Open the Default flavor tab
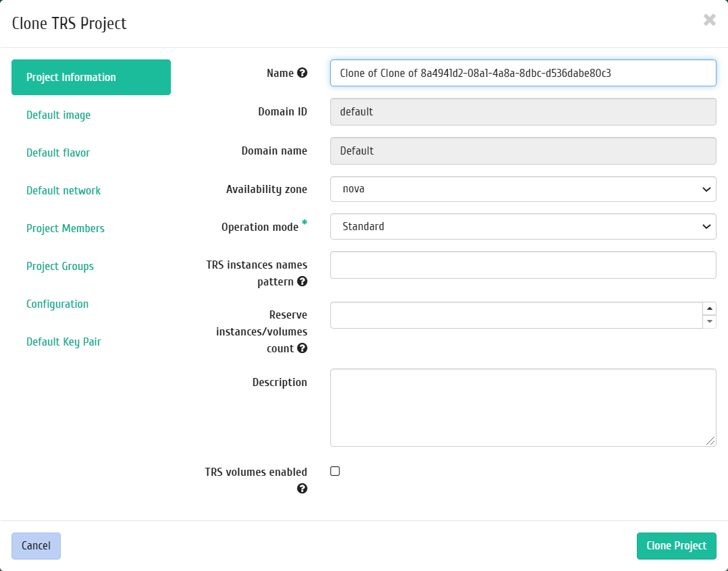The height and width of the screenshot is (571, 728). (58, 153)
